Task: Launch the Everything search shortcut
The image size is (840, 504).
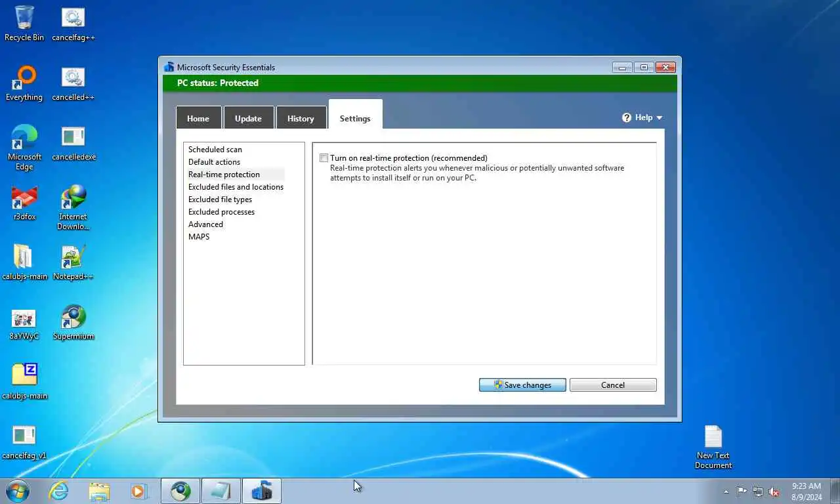Action: [x=24, y=83]
